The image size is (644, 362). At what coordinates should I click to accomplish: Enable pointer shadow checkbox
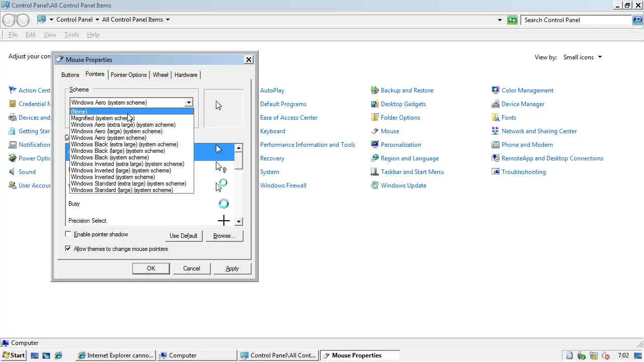point(68,234)
